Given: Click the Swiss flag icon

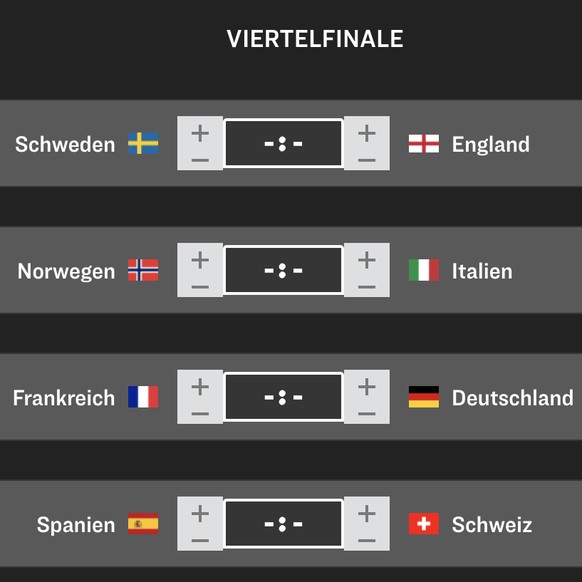Looking at the screenshot, I should coord(424,524).
